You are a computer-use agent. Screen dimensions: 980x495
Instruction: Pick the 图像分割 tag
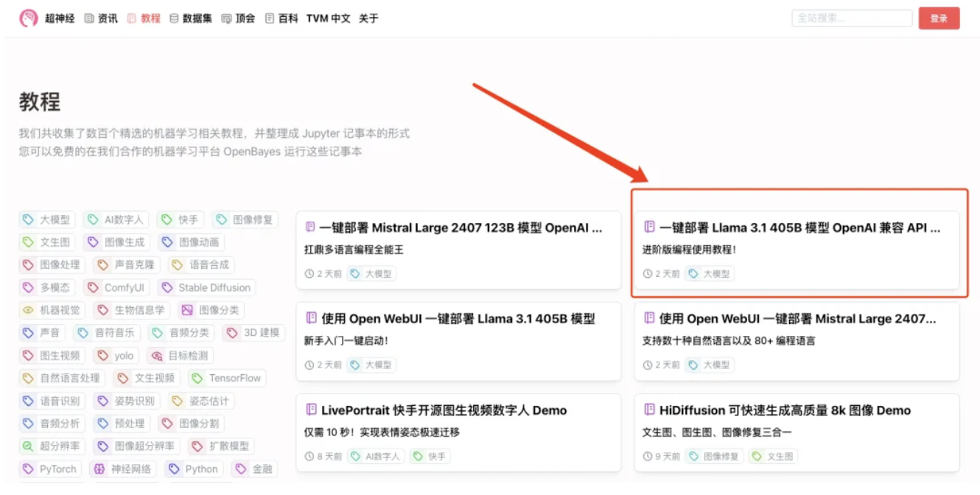point(191,424)
